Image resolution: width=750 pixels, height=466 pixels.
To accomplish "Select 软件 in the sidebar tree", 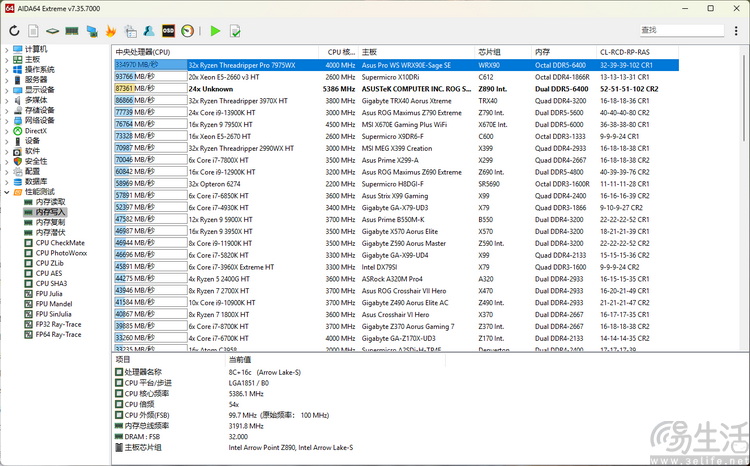I will click(x=32, y=151).
